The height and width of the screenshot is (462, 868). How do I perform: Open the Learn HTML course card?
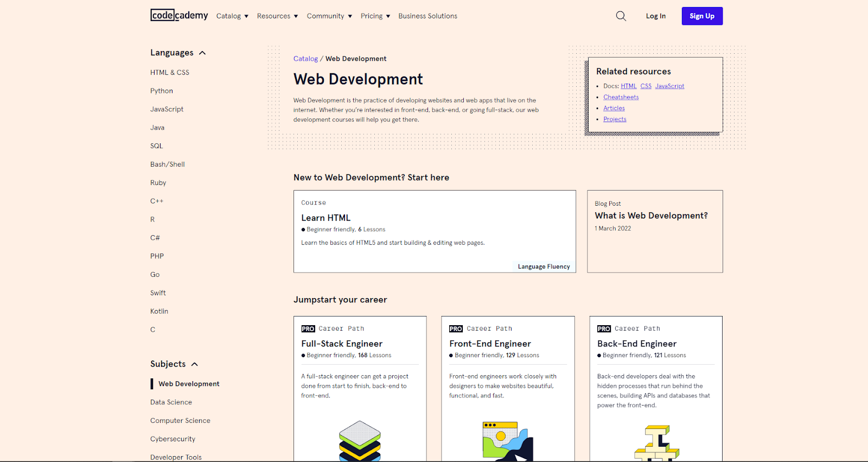[435, 231]
